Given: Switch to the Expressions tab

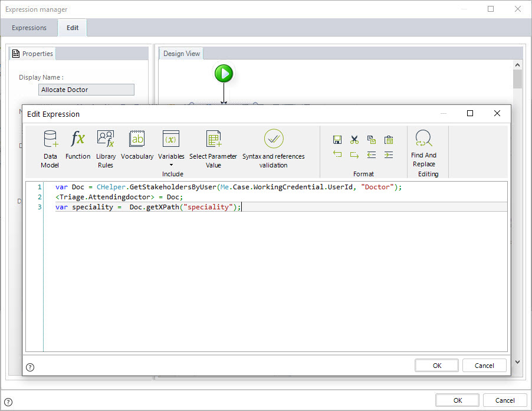Looking at the screenshot, I should (x=29, y=28).
